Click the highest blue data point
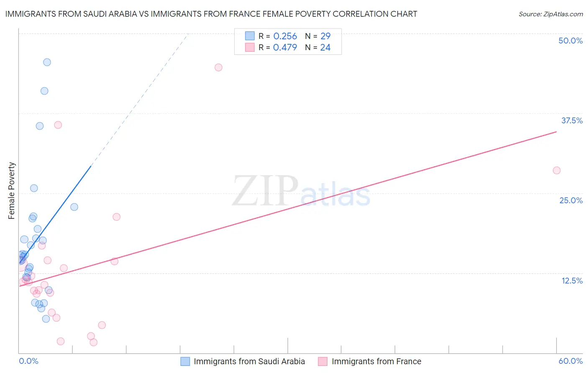 click(47, 62)
